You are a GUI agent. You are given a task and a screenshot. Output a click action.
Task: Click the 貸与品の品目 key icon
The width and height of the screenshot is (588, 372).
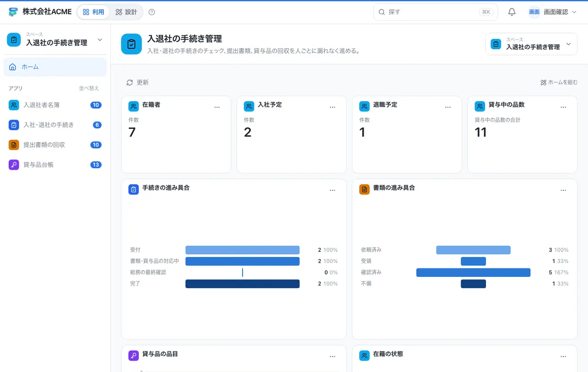(134, 355)
